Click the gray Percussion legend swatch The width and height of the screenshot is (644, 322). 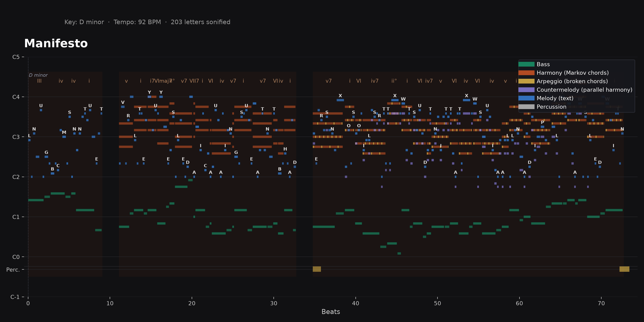pyautogui.click(x=526, y=107)
